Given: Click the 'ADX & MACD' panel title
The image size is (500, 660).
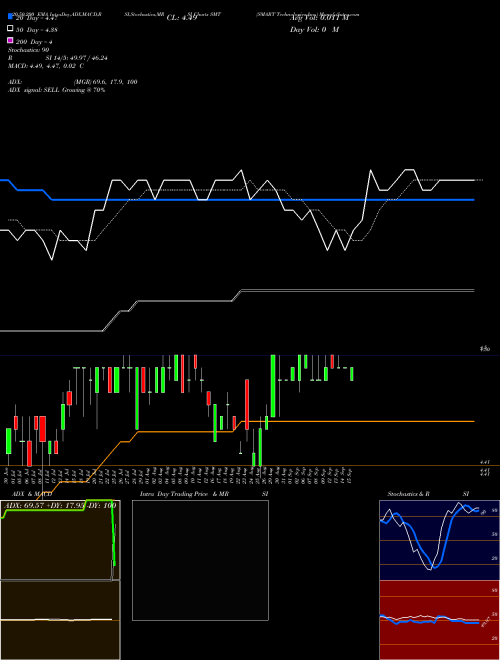Looking at the screenshot, I should pos(32,494).
